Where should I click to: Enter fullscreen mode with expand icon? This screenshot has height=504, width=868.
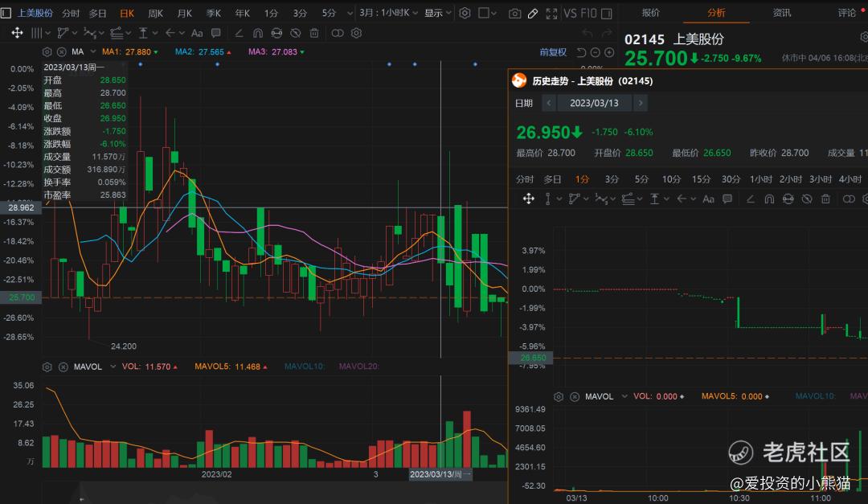[551, 14]
